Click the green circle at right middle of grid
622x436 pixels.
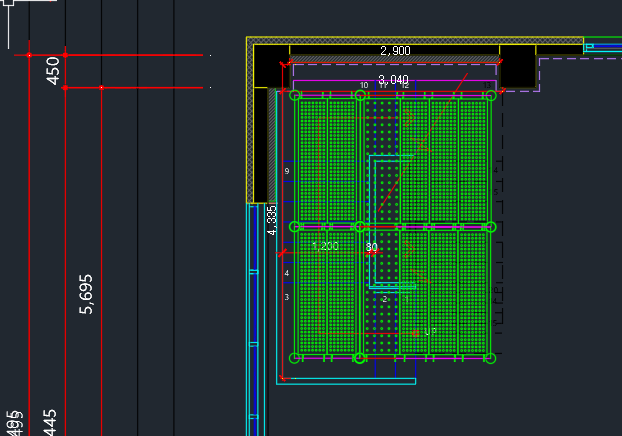pyautogui.click(x=491, y=227)
